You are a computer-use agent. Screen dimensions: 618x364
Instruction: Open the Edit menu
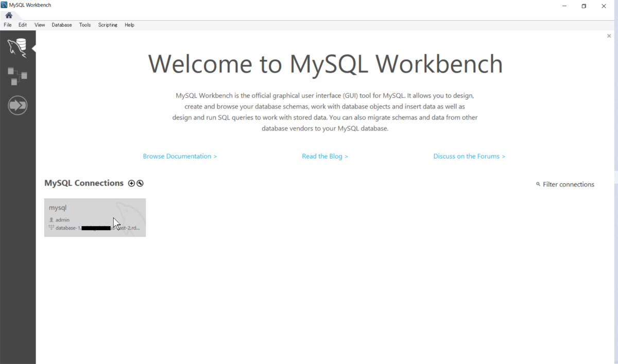coord(23,25)
